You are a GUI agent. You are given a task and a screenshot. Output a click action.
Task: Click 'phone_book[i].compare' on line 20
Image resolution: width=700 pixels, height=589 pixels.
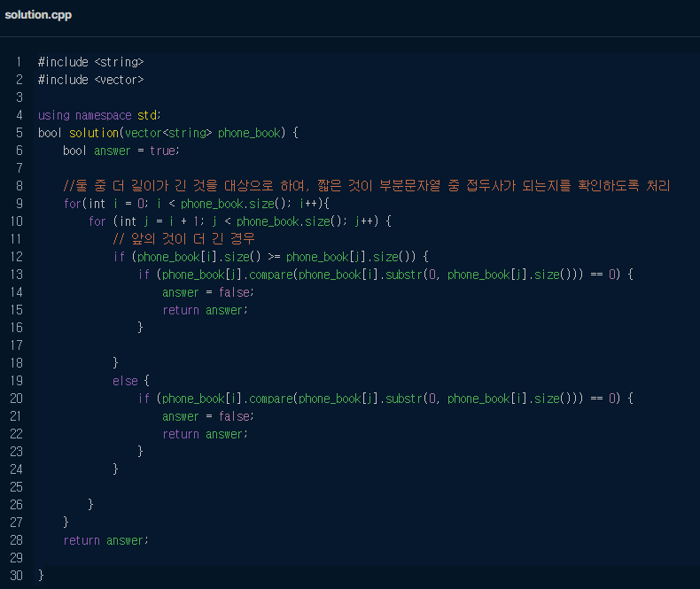[x=227, y=399]
